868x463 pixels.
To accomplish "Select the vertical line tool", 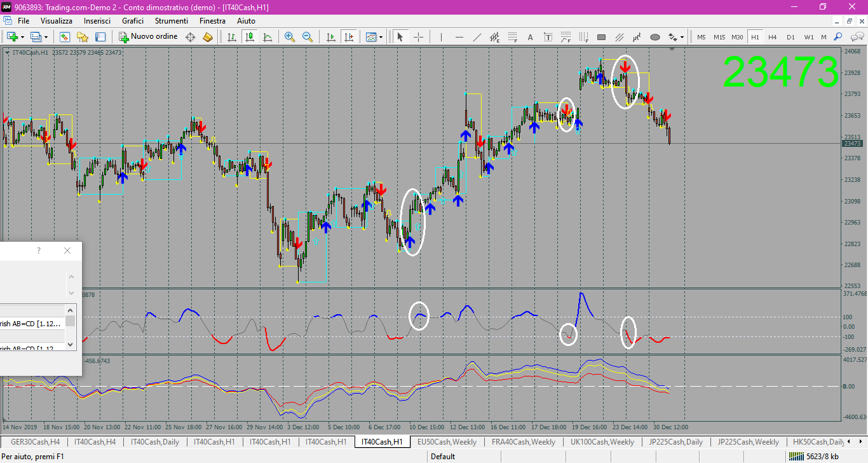I will 441,37.
